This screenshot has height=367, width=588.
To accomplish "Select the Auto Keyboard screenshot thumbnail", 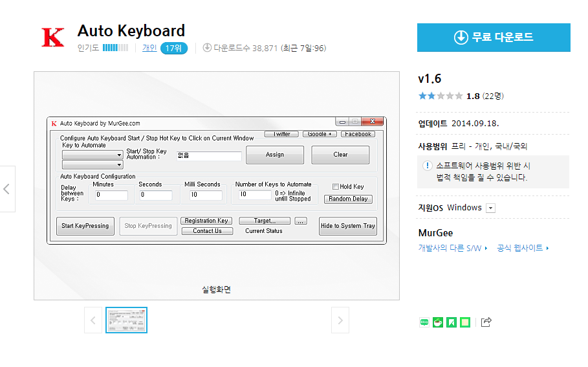I will click(126, 320).
